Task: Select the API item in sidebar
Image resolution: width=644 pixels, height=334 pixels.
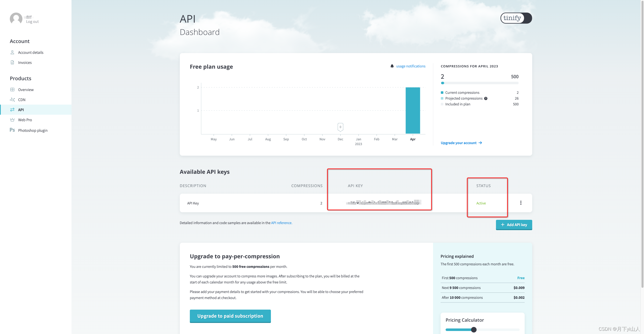Action: click(21, 110)
